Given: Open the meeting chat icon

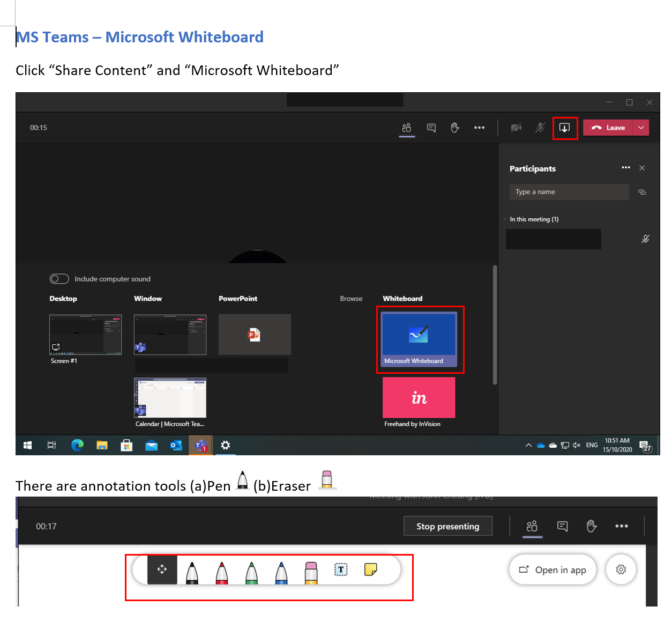Looking at the screenshot, I should tap(431, 128).
